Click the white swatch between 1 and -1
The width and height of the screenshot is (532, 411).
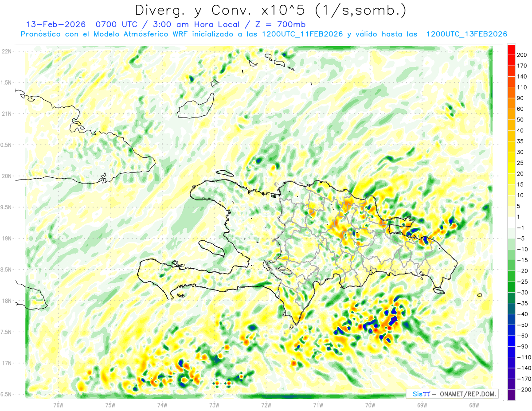click(x=511, y=222)
